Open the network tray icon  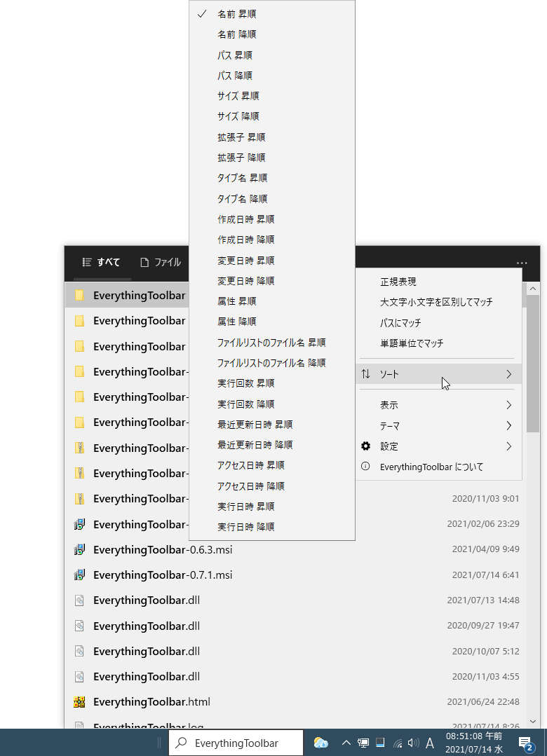[398, 743]
